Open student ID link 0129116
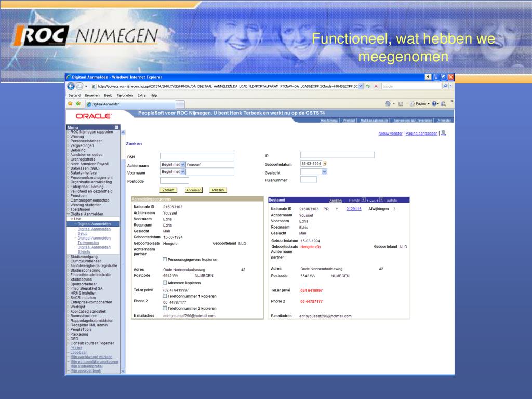532x399 pixels. [x=353, y=209]
